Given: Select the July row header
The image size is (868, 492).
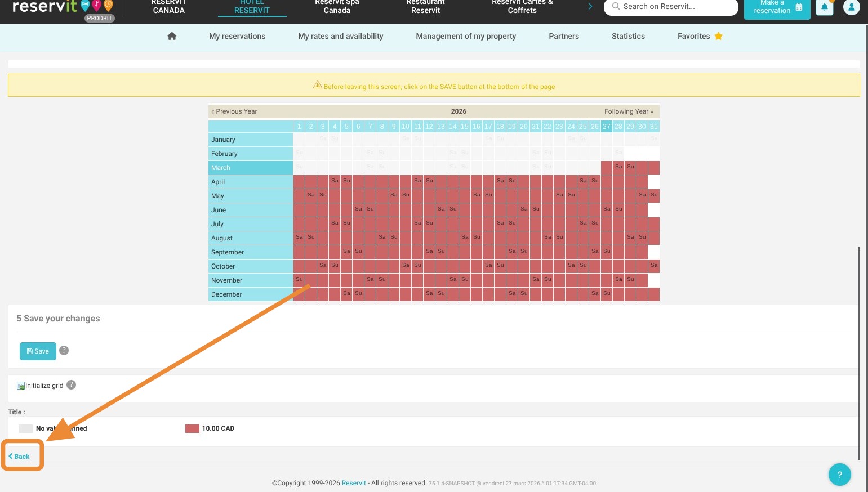Looking at the screenshot, I should 251,224.
